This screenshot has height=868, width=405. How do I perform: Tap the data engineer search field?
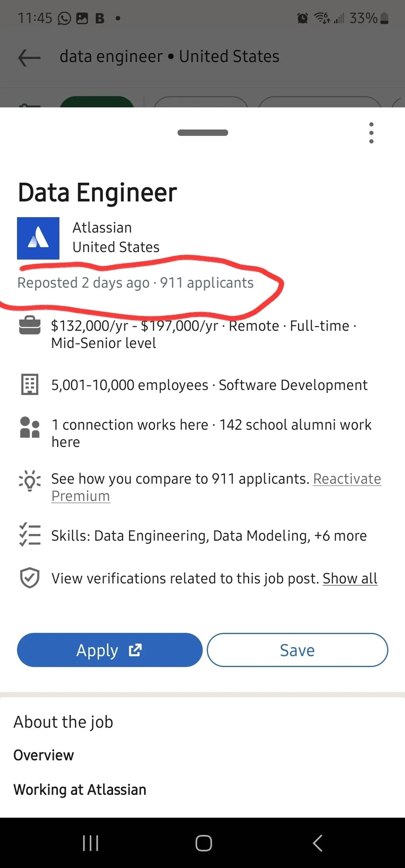pos(169,56)
